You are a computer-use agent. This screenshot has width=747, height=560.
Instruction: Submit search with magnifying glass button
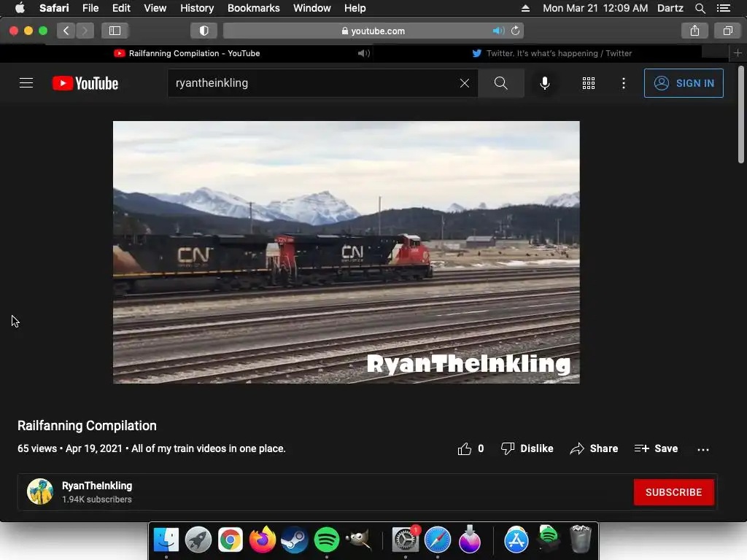point(500,83)
